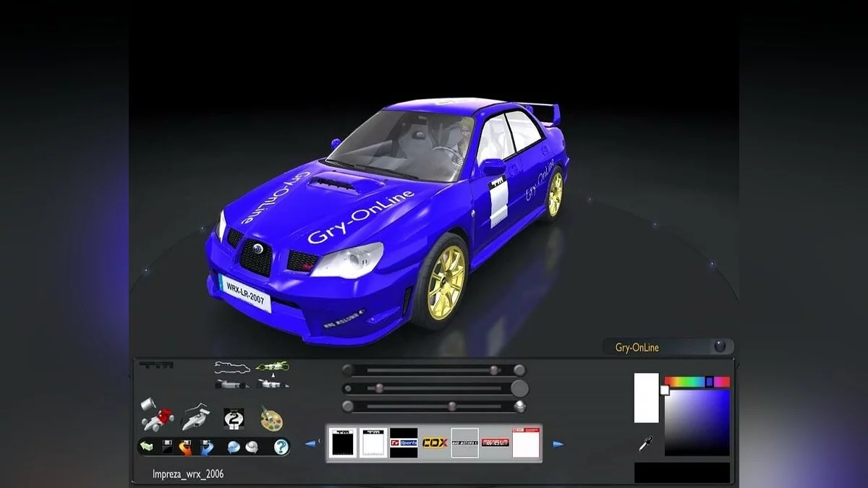
Task: Pick a shade in the blue gradient square
Action: tap(697, 422)
